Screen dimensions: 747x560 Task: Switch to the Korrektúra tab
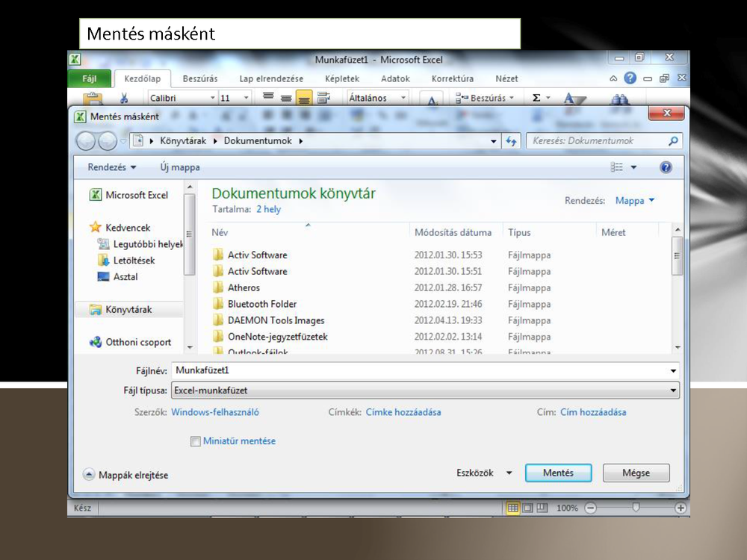[x=452, y=78]
